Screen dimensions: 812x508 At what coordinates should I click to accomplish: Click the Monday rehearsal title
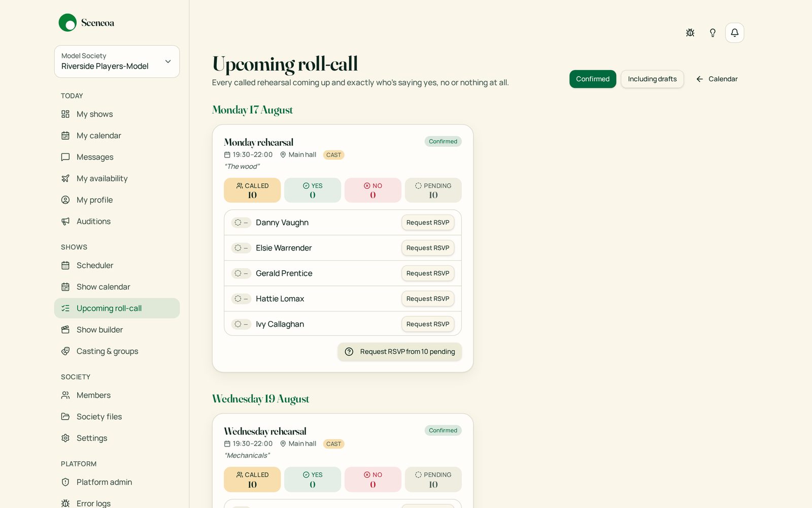click(x=259, y=142)
